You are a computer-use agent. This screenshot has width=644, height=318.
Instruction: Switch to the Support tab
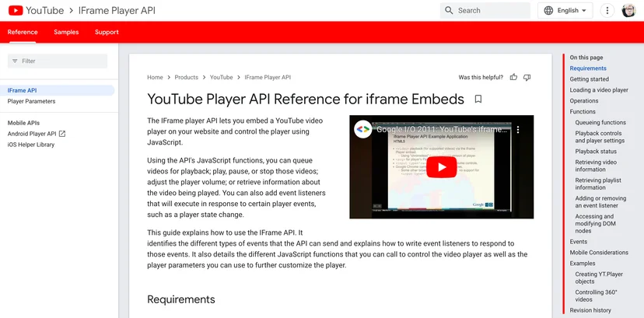(x=107, y=32)
